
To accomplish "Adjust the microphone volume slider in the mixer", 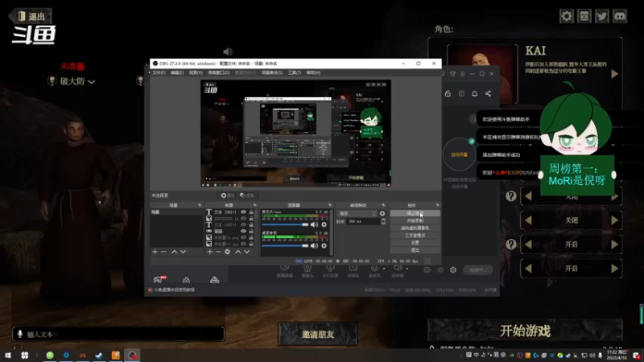I will (285, 224).
